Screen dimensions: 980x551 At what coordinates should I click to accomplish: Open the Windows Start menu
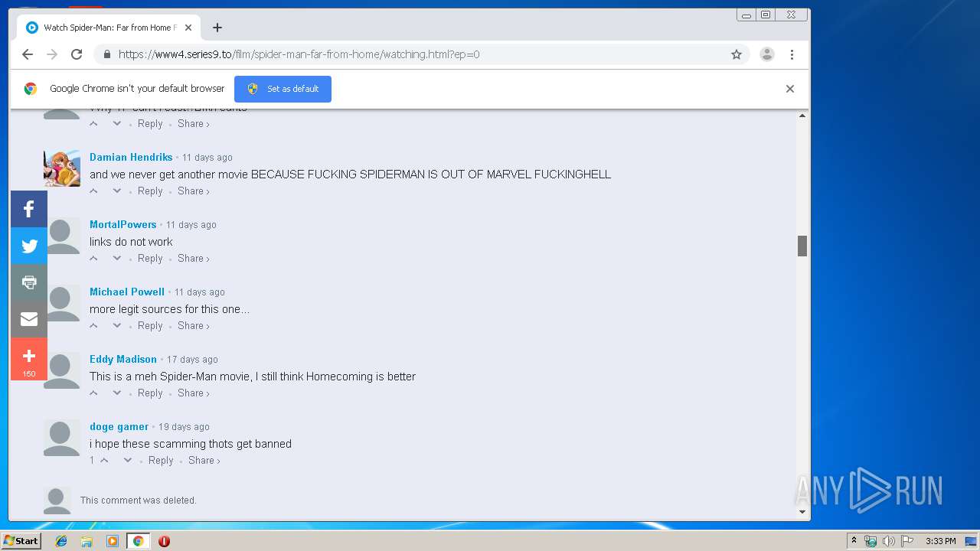pos(21,541)
